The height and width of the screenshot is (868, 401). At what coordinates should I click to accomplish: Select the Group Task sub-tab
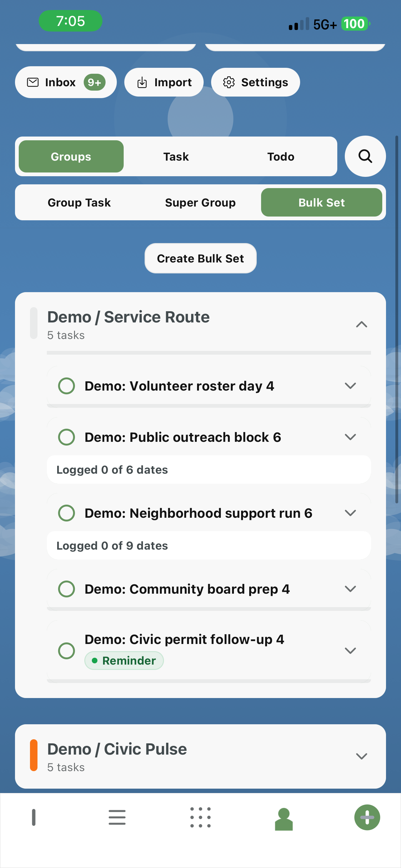click(x=79, y=202)
